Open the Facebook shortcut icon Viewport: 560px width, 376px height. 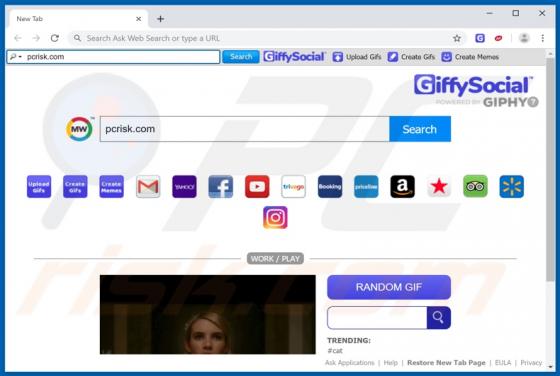[x=221, y=186]
